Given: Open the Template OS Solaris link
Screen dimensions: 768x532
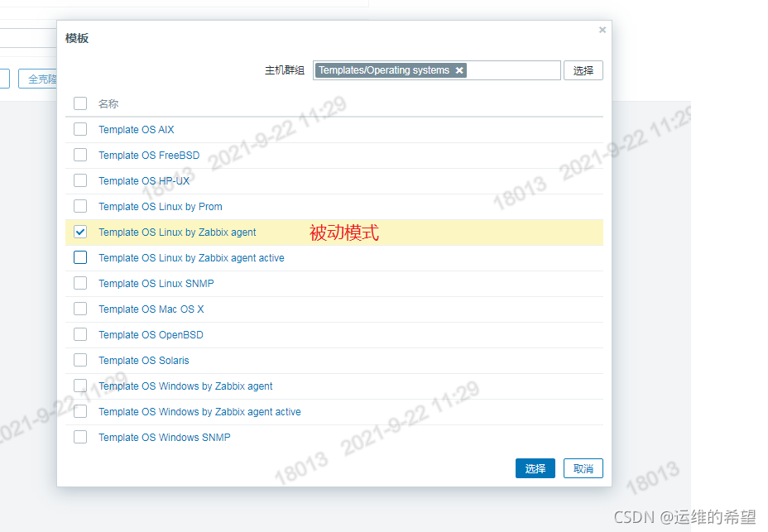Looking at the screenshot, I should pos(143,361).
